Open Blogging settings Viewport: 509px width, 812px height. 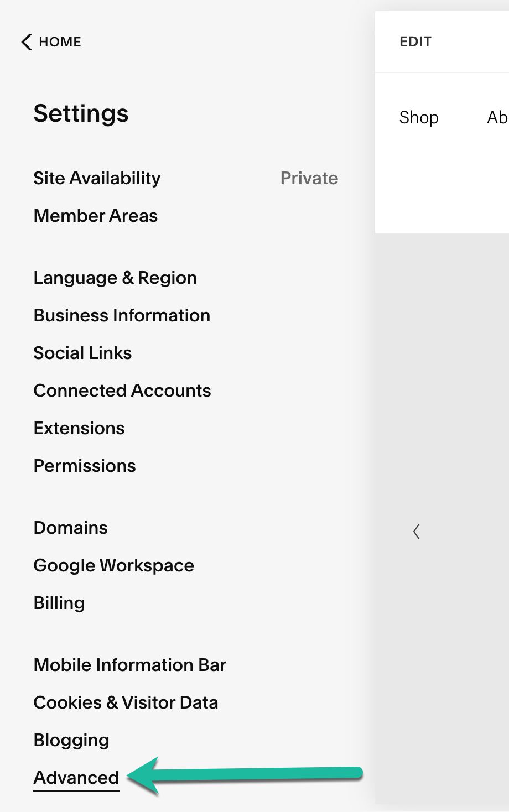71,740
